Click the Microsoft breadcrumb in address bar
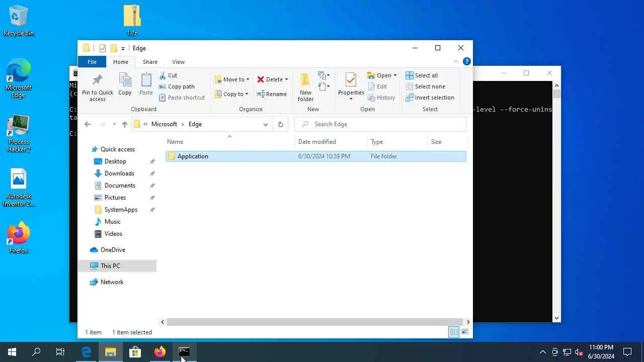Screen dimensions: 644x362 pos(164,124)
